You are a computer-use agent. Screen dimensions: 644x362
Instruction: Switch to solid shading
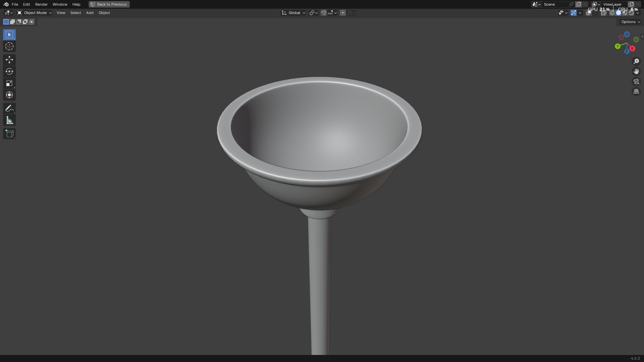pos(619,13)
